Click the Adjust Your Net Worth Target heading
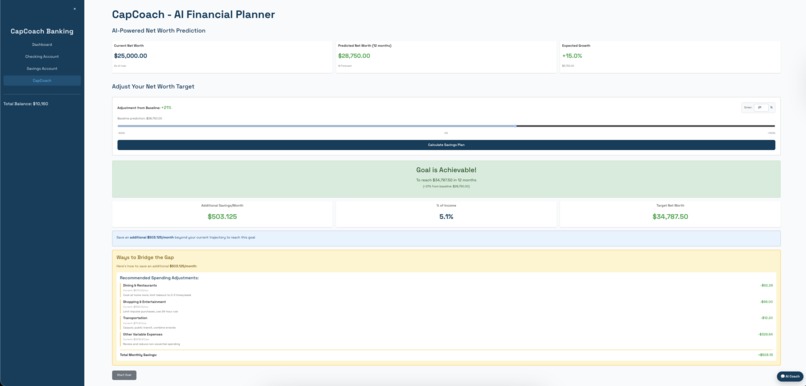 pyautogui.click(x=153, y=87)
